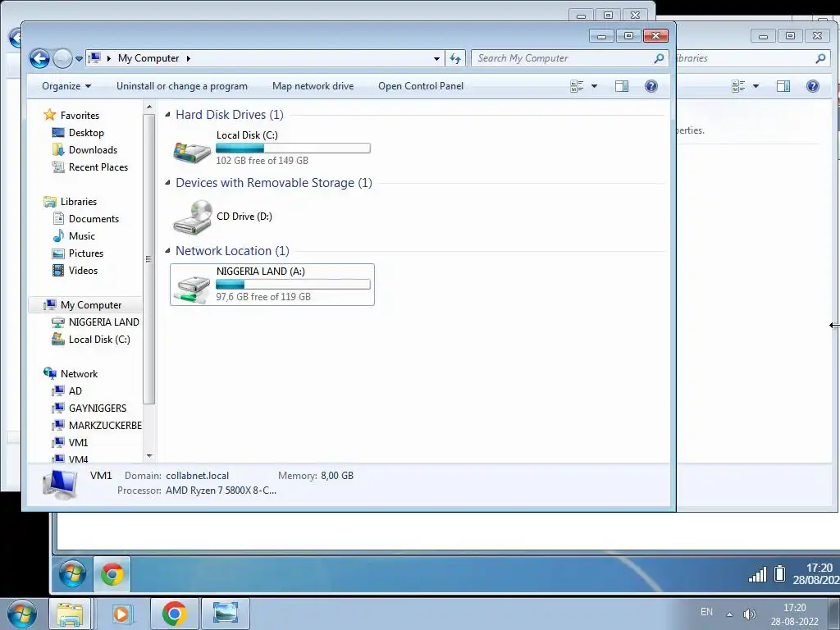
Task: Collapse the Network Location group
Action: [x=167, y=251]
